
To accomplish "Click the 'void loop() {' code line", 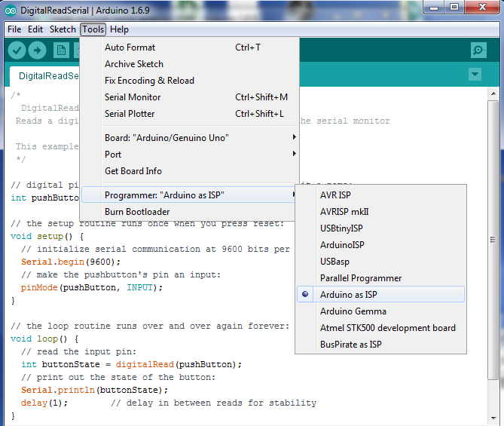I will 44,339.
